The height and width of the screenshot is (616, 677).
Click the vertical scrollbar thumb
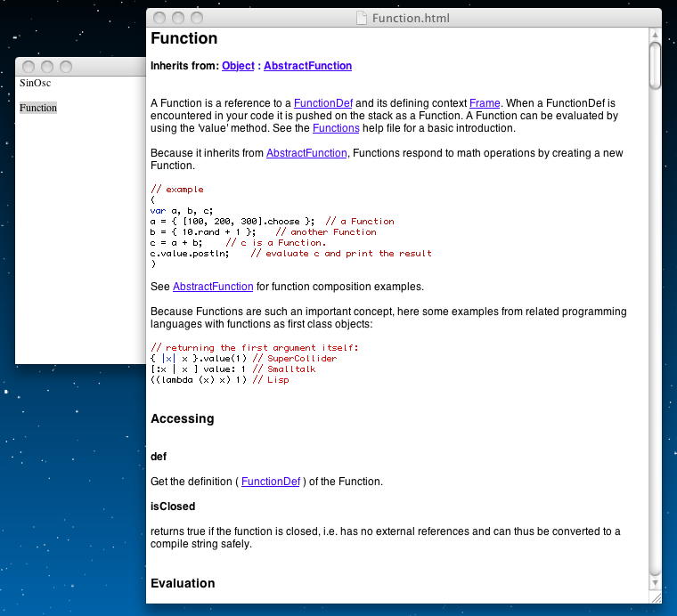(x=655, y=66)
